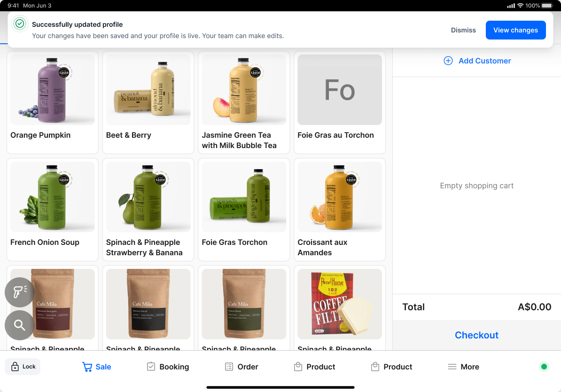Tap the barcode scanner floating button
The image size is (561, 392).
pyautogui.click(x=20, y=292)
